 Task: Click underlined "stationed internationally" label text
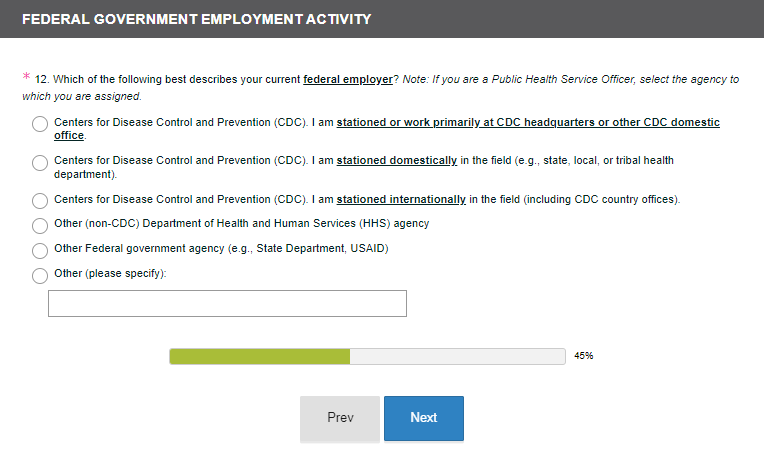401,199
